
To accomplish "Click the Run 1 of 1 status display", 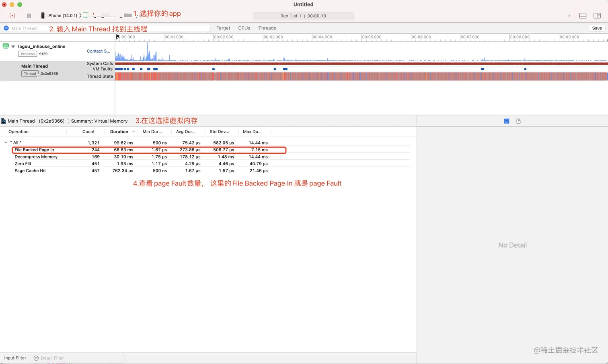I will [303, 16].
